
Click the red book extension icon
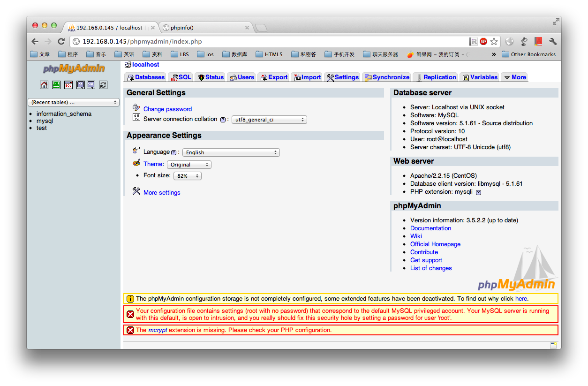click(x=538, y=42)
